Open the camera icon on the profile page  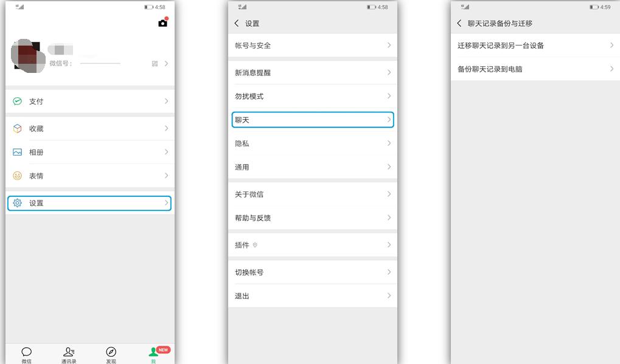click(x=161, y=23)
